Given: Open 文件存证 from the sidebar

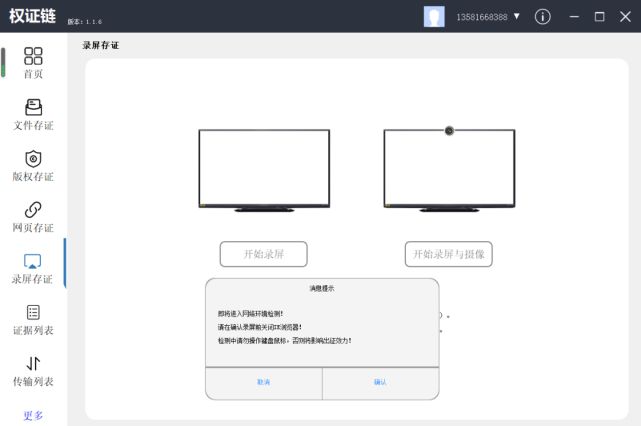Looking at the screenshot, I should pyautogui.click(x=33, y=114).
